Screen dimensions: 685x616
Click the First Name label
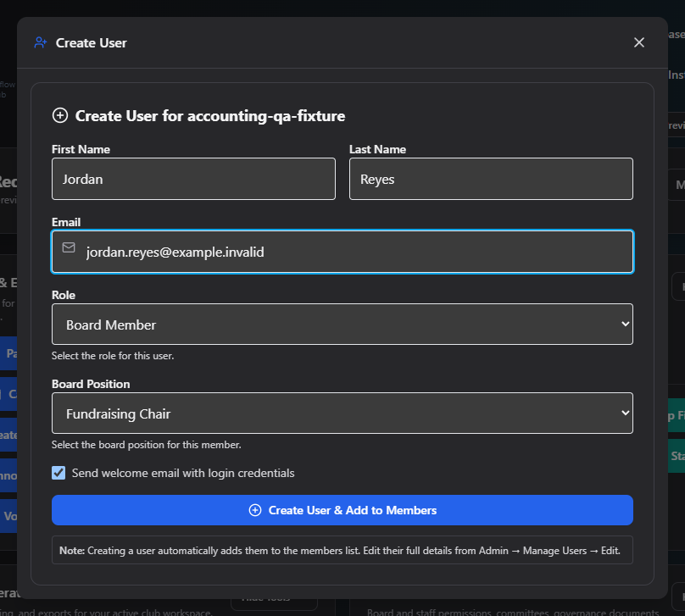pyautogui.click(x=81, y=149)
